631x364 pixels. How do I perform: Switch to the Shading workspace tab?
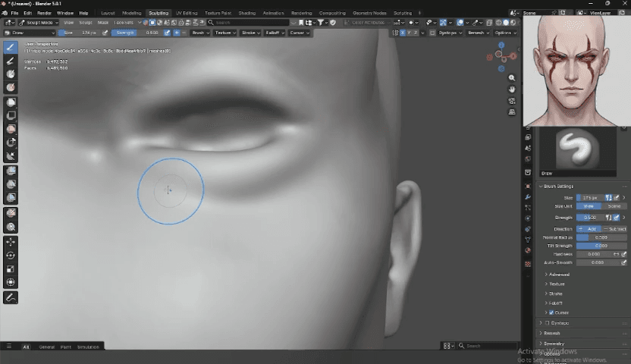[x=246, y=13]
